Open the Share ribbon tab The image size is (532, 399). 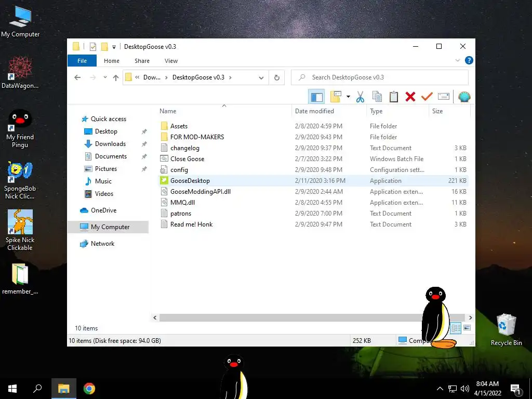142,61
